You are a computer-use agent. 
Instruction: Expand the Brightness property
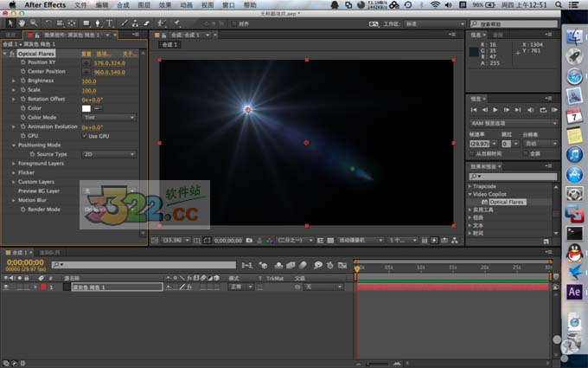tap(14, 81)
